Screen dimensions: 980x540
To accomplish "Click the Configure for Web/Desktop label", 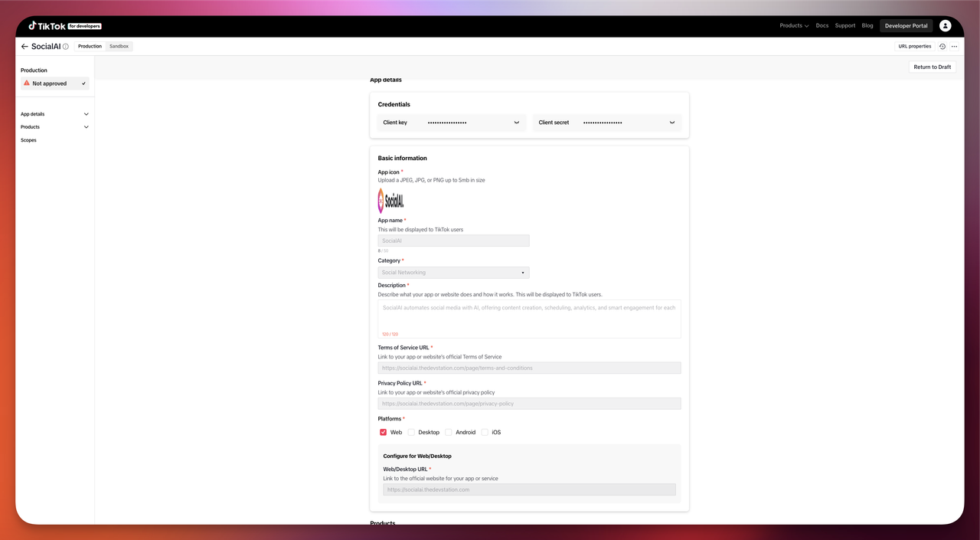I will (x=417, y=457).
